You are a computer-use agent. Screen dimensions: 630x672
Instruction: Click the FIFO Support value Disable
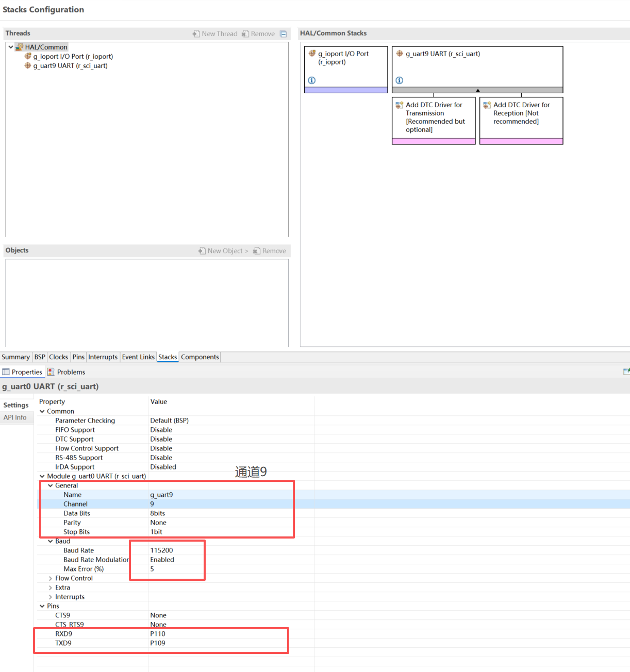click(161, 430)
